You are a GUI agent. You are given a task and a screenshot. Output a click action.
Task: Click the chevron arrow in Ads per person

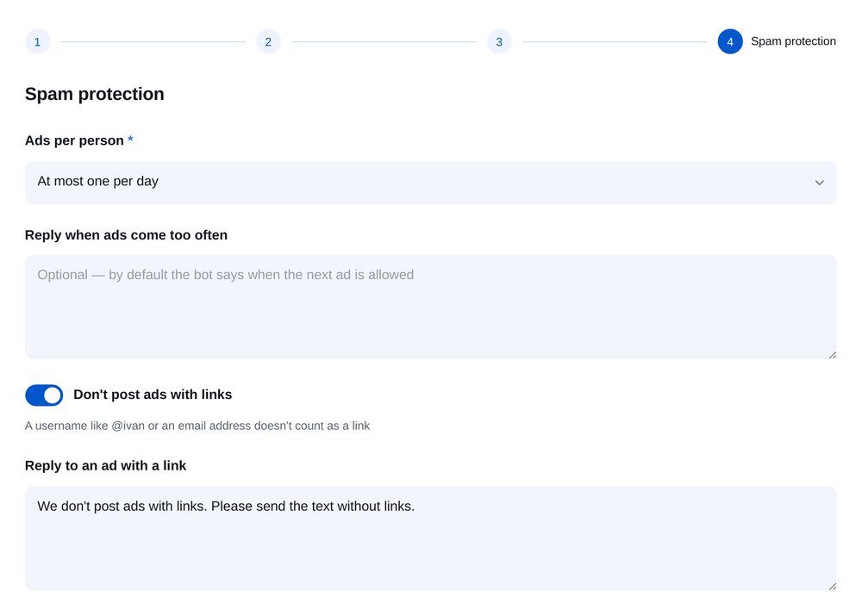819,183
